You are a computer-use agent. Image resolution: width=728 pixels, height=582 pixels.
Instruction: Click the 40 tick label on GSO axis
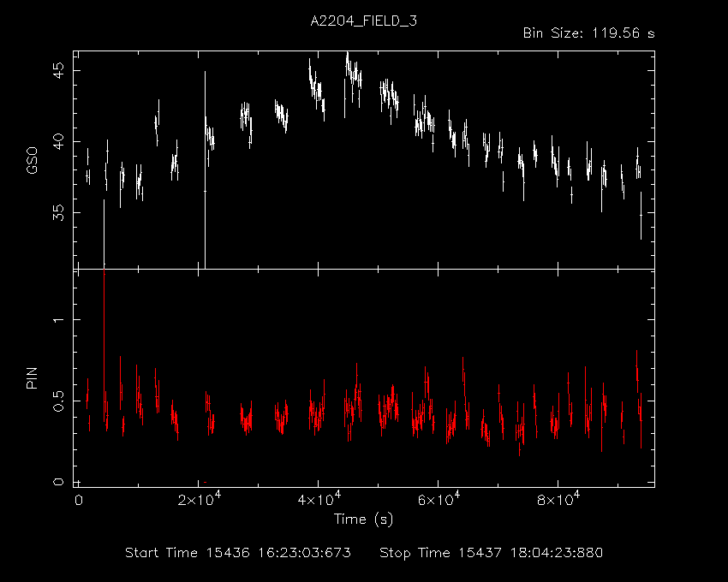[x=58, y=141]
